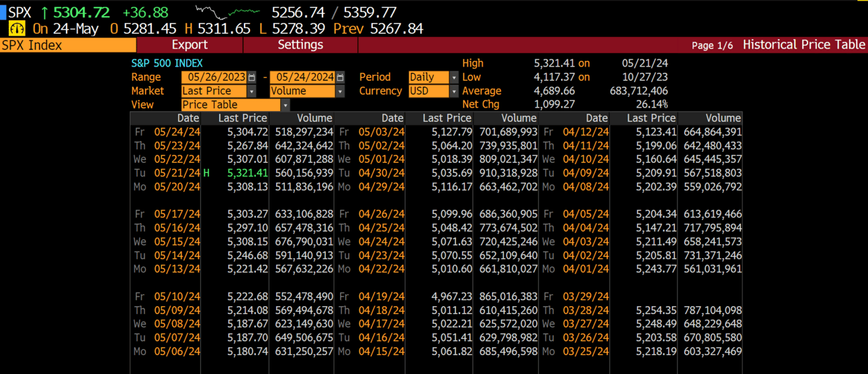
Task: Select the SPX Index field
Action: tap(68, 45)
